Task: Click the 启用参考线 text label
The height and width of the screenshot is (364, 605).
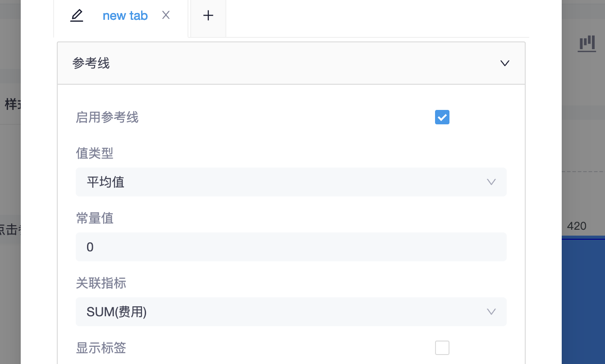Action: coord(107,117)
